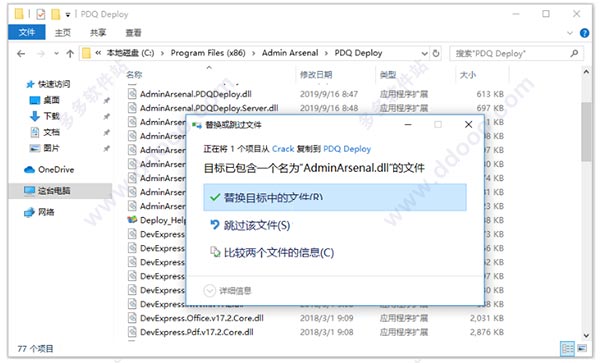Switch to the 查看 ribbon tab
Screen dimensions: 600x363
(133, 33)
